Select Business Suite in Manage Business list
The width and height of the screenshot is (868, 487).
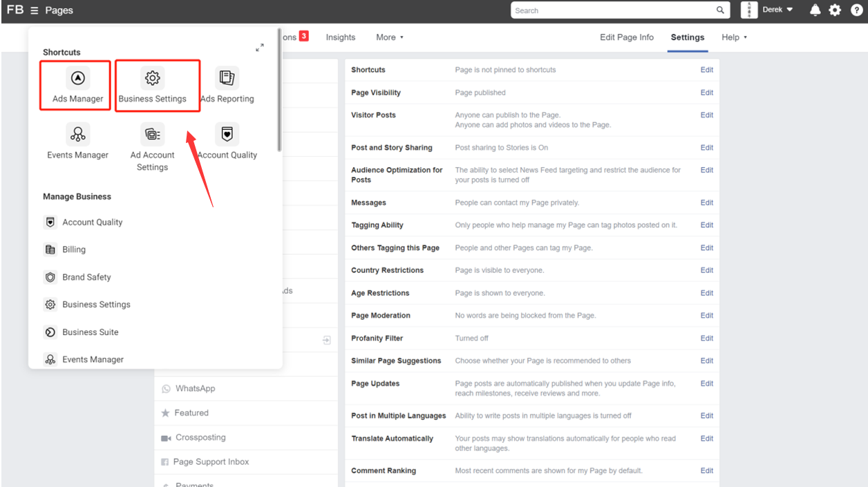(91, 332)
